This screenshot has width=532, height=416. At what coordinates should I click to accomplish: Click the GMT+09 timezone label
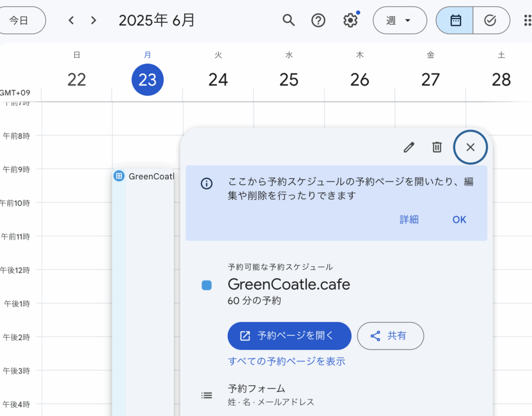point(15,93)
